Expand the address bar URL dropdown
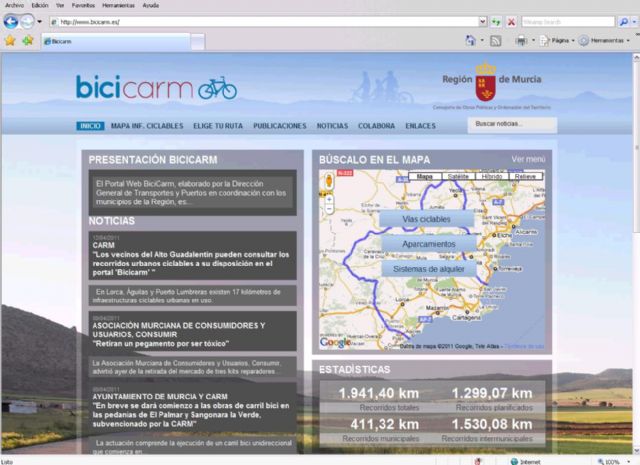This screenshot has width=640, height=465. pos(481,21)
